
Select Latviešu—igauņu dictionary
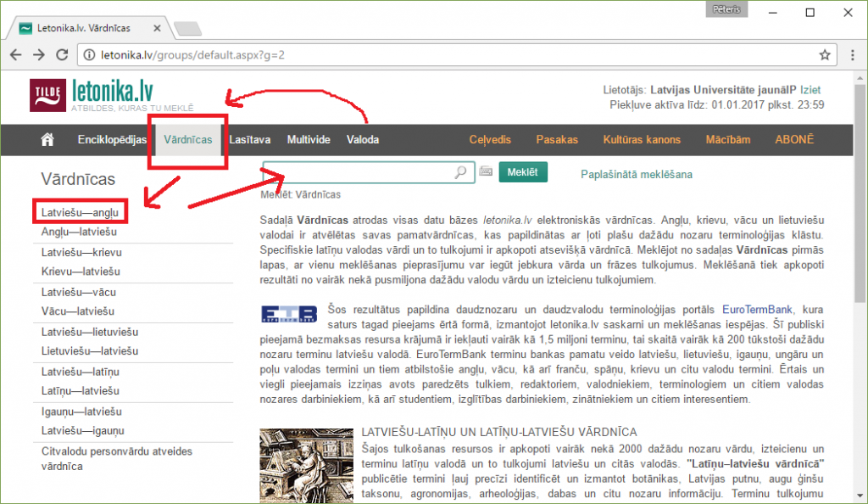point(82,431)
